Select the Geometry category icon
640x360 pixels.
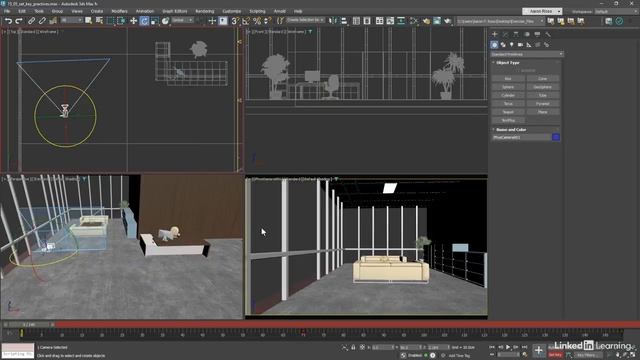click(x=494, y=44)
